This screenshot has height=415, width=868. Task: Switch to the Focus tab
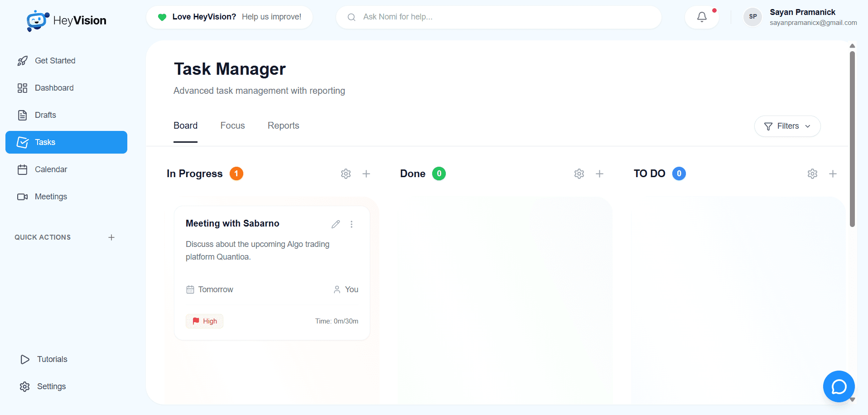(x=232, y=126)
